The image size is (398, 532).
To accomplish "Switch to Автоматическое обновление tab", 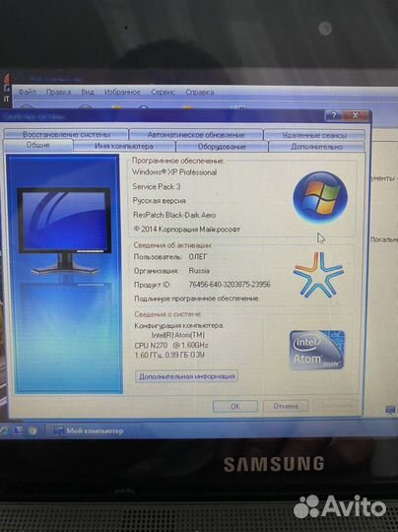I will (196, 135).
